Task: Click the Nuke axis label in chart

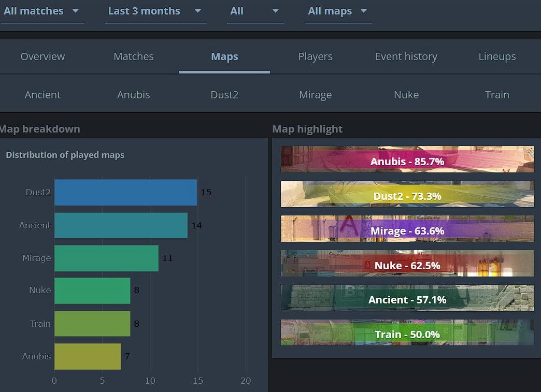Action: (40, 290)
